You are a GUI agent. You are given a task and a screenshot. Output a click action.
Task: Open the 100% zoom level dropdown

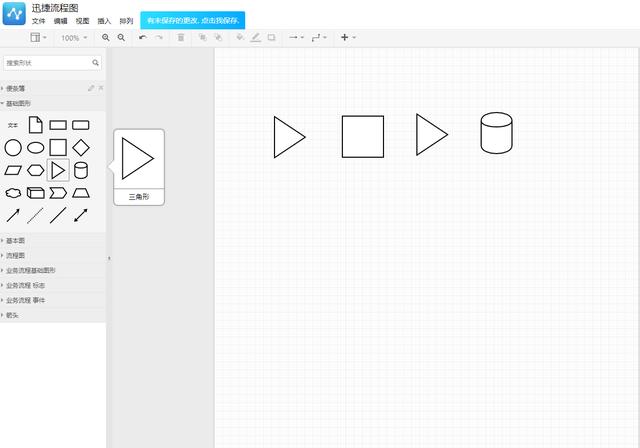[x=74, y=37]
